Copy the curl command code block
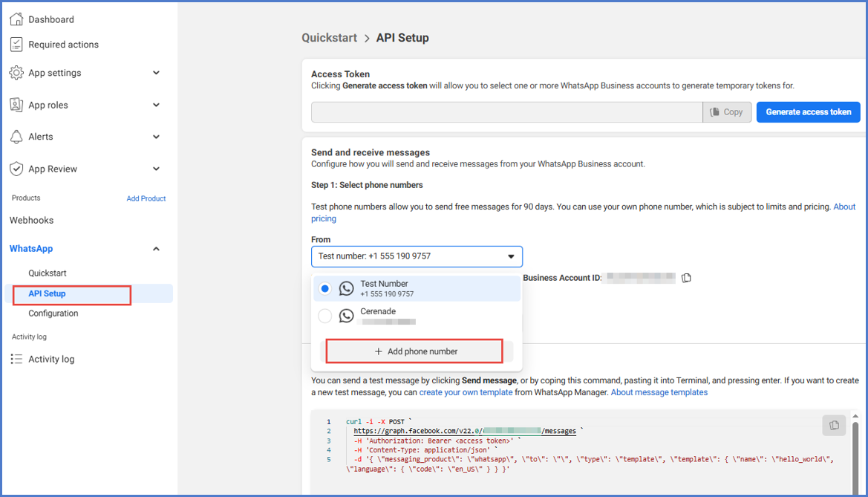868x497 pixels. (x=834, y=425)
